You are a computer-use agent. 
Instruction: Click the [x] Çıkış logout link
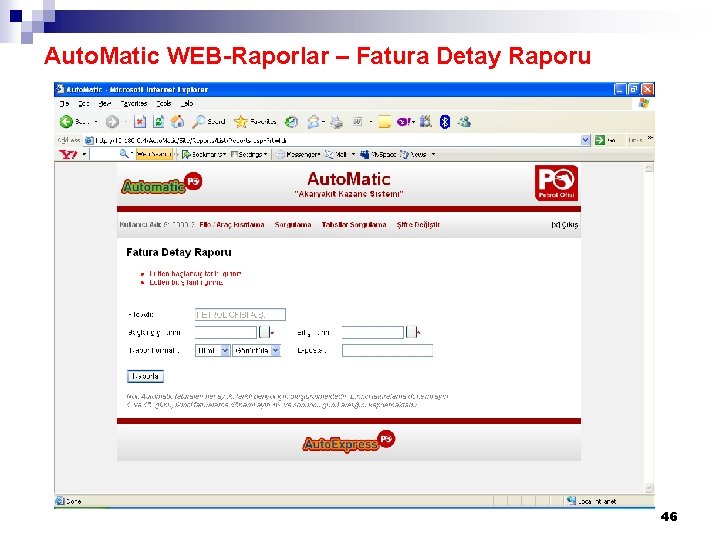click(x=564, y=225)
